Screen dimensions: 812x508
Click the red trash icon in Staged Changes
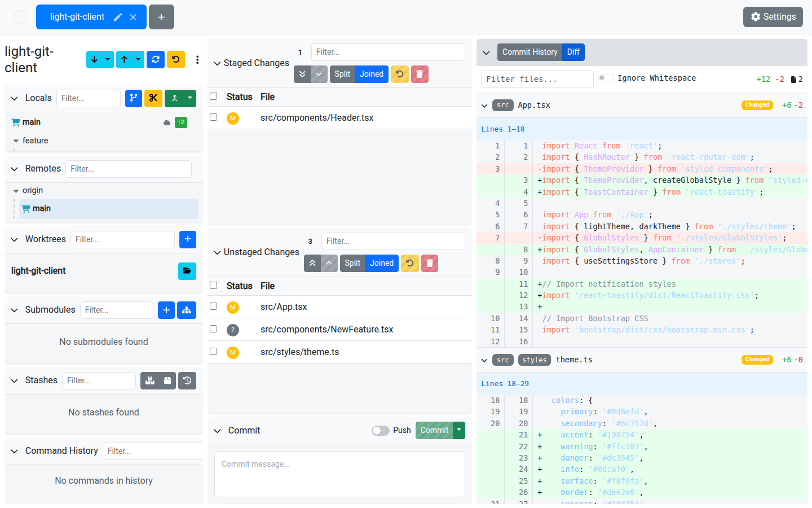(x=420, y=74)
